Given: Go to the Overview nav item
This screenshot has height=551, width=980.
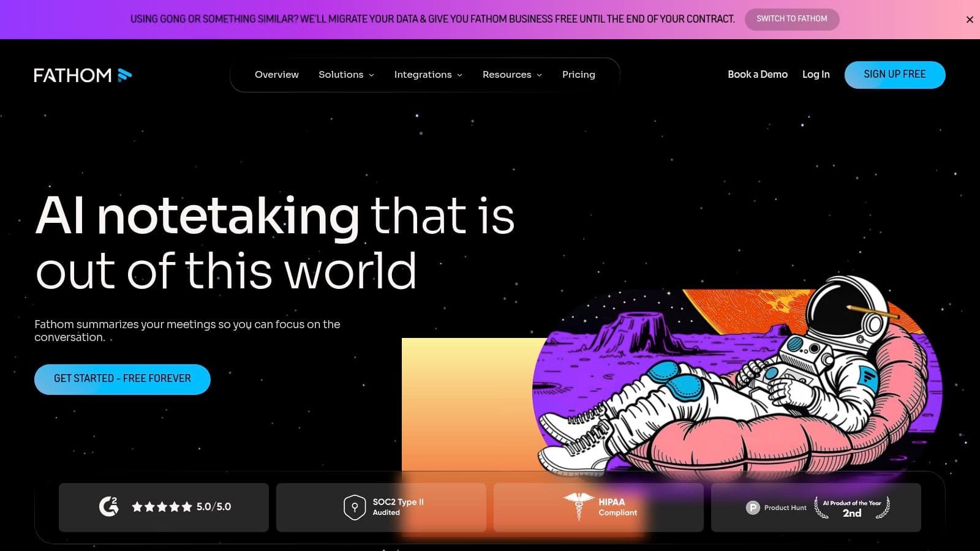Looking at the screenshot, I should 277,75.
